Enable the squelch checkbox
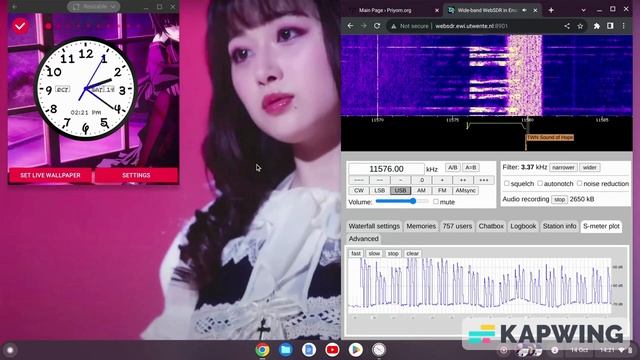Viewport: 640px width, 360px height. click(507, 184)
